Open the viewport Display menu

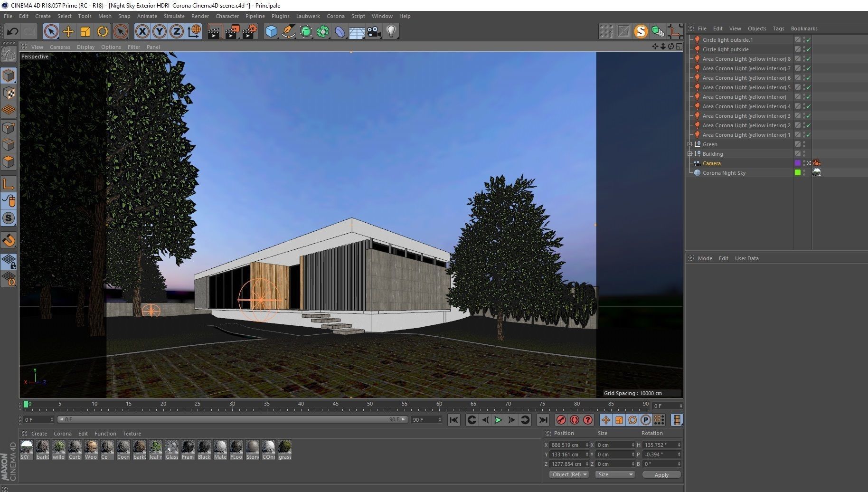click(x=85, y=47)
